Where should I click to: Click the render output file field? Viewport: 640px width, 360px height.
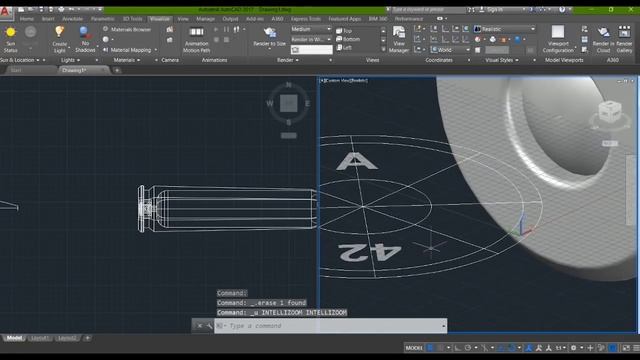tap(311, 50)
